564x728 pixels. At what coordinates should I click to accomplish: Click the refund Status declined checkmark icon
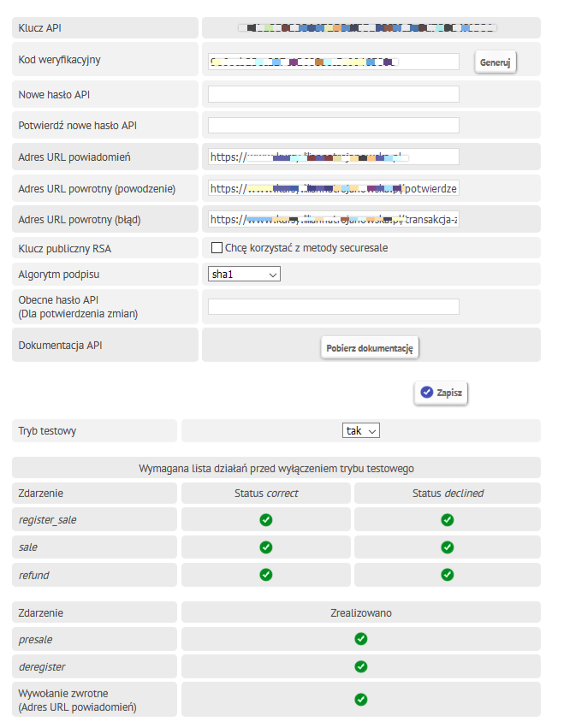coord(447,575)
